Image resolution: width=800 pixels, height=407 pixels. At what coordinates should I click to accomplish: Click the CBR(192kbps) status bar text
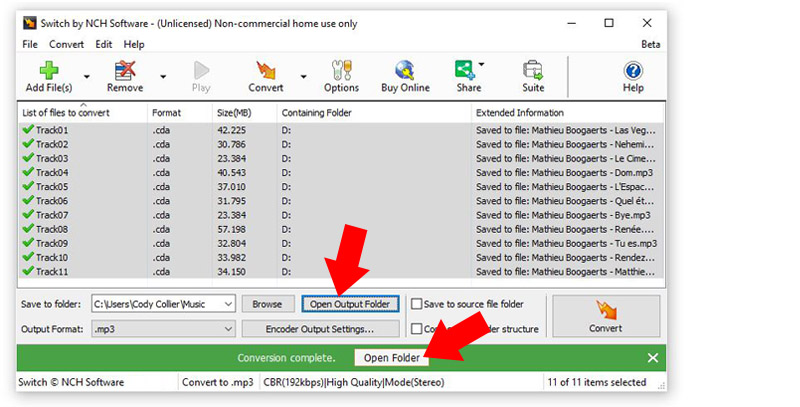354,382
